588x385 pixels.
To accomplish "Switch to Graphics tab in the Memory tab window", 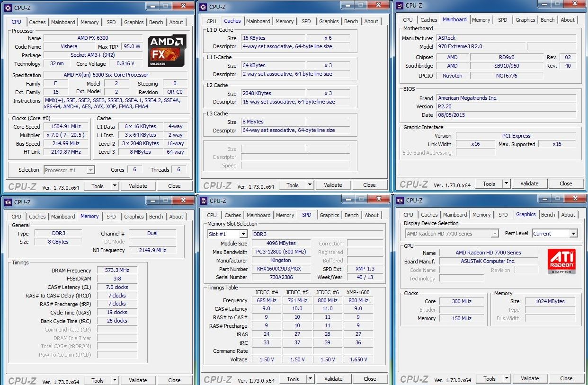I will [x=134, y=217].
